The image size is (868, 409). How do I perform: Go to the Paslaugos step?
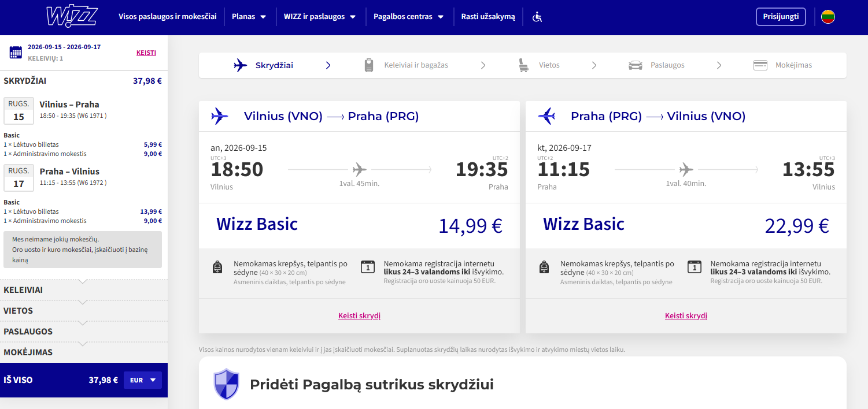656,65
